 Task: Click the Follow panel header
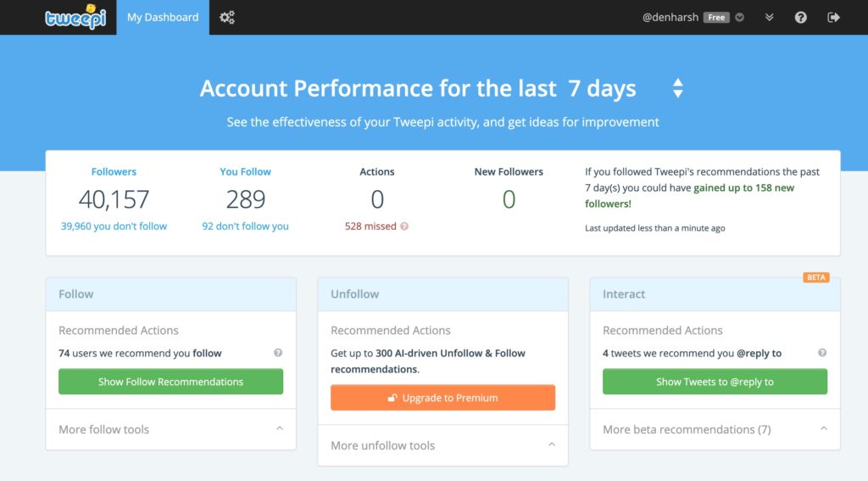[170, 294]
